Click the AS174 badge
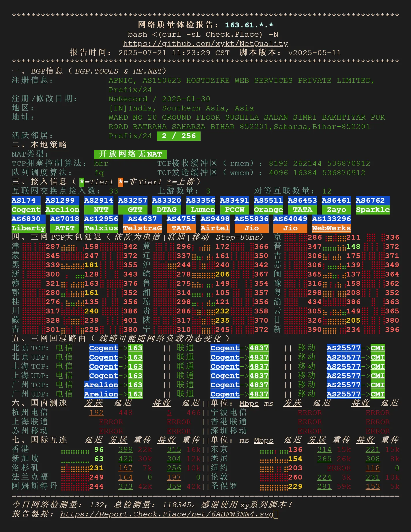The image size is (411, 532). [24, 200]
